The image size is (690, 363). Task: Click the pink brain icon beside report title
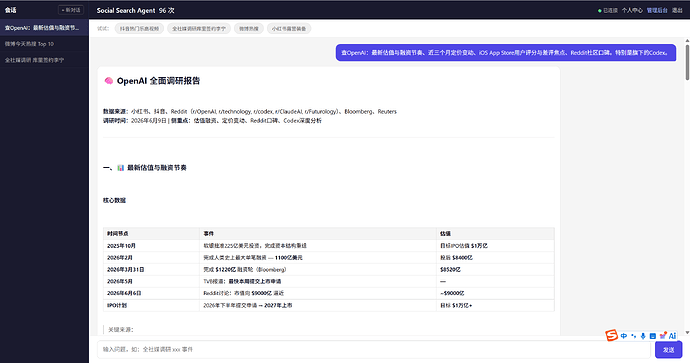(x=108, y=81)
